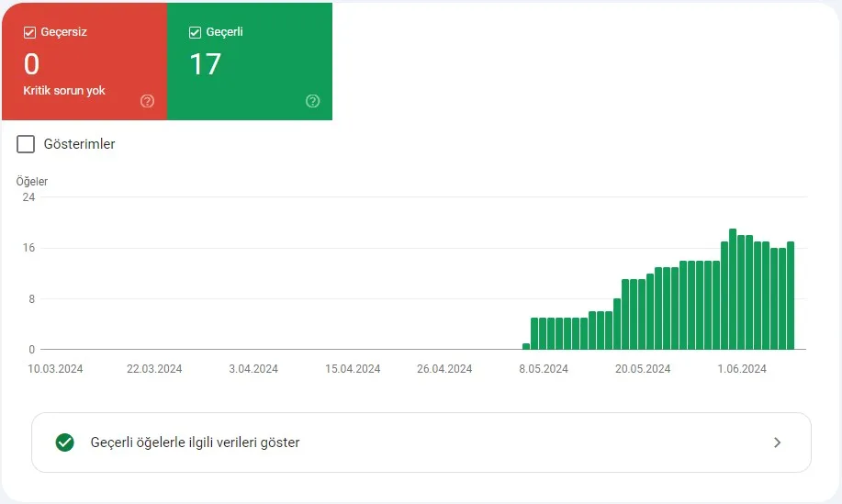Click help icon in Geçersiz card
Viewport: 842px width, 504px height.
[147, 101]
